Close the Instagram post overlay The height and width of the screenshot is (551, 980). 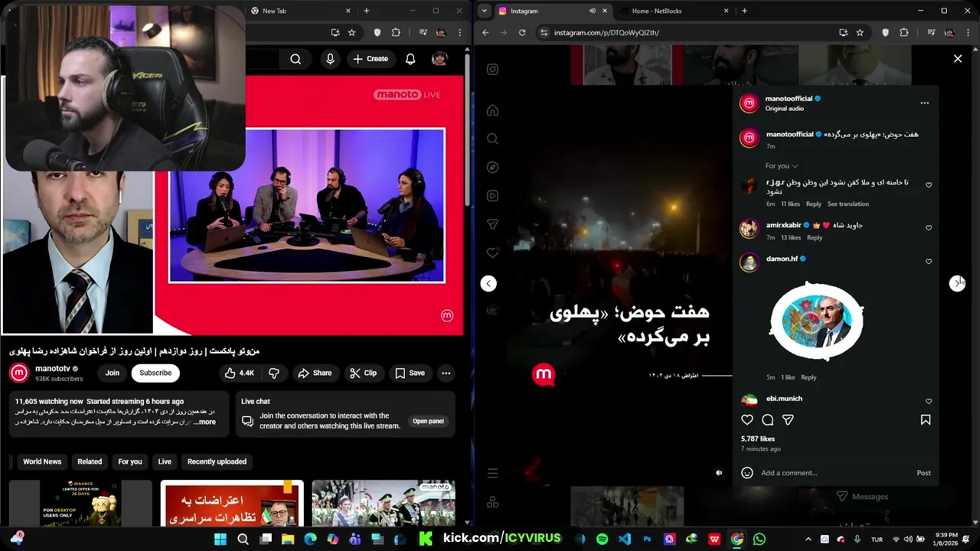(957, 58)
